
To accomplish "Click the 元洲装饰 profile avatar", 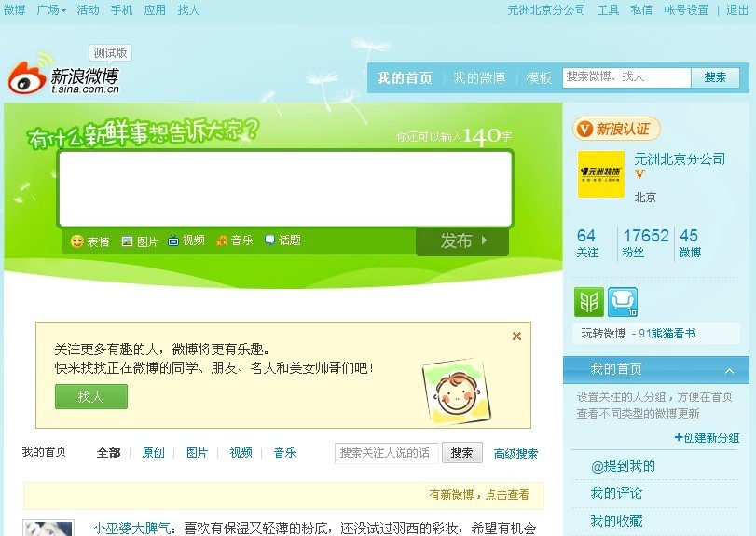I will tap(601, 174).
